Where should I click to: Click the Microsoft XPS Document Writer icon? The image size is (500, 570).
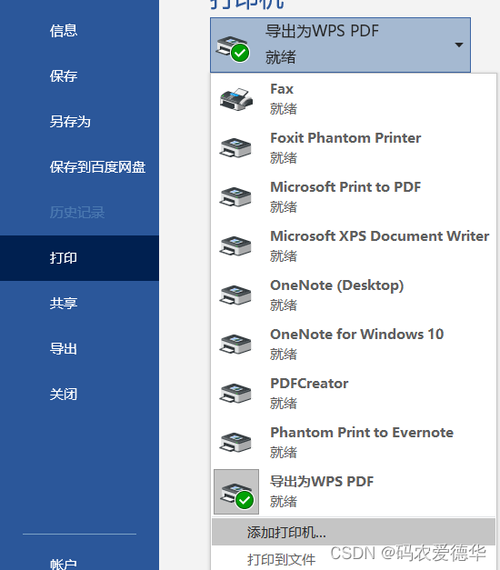(236, 246)
